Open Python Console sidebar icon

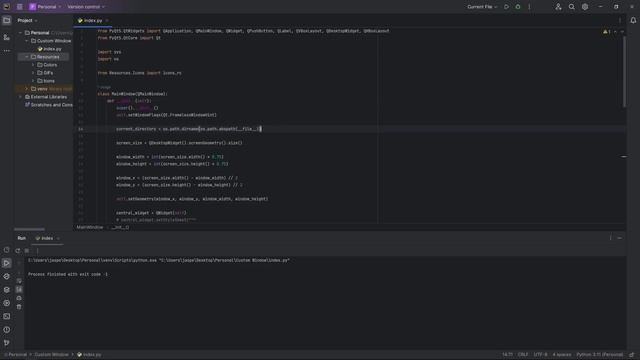click(7, 276)
